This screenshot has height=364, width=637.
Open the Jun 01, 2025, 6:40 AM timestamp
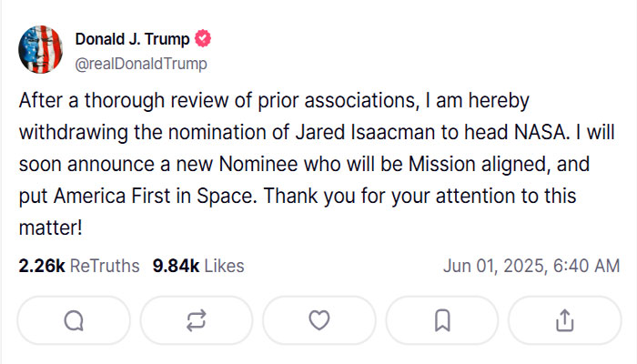click(x=531, y=266)
